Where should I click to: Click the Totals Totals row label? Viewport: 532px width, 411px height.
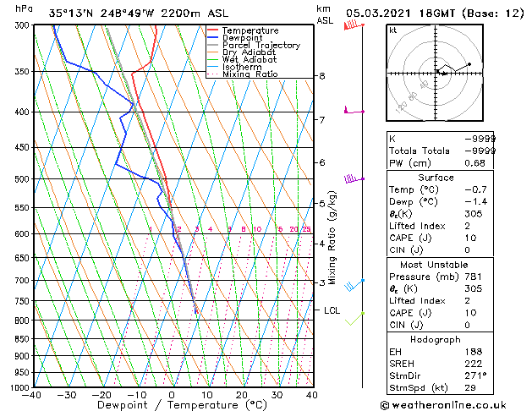point(420,151)
